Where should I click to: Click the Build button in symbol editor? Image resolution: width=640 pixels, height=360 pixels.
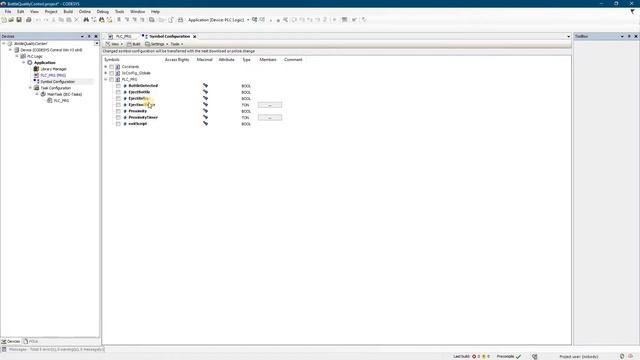pyautogui.click(x=133, y=44)
